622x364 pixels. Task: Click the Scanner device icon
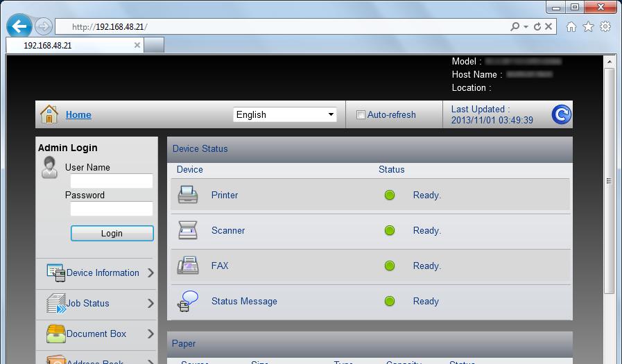click(188, 230)
